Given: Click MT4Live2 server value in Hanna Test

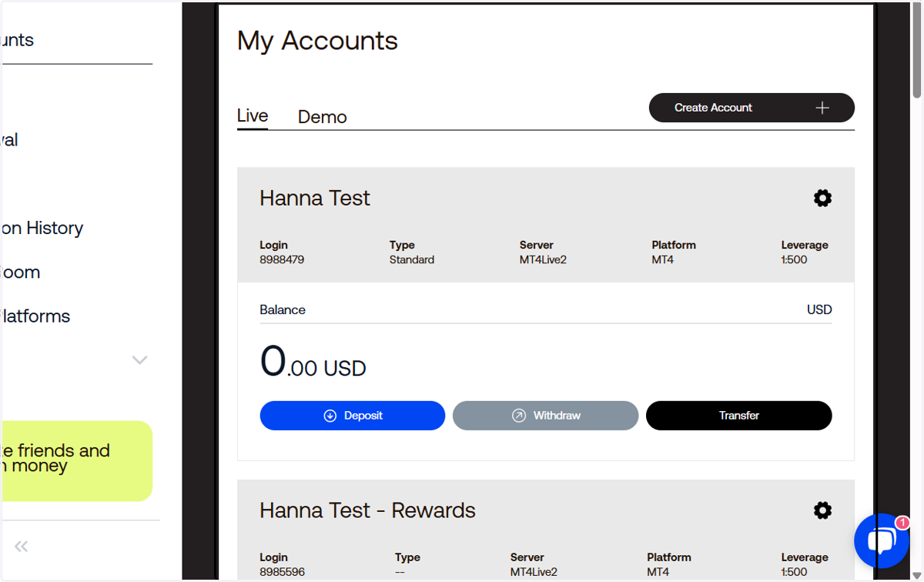Looking at the screenshot, I should (543, 260).
